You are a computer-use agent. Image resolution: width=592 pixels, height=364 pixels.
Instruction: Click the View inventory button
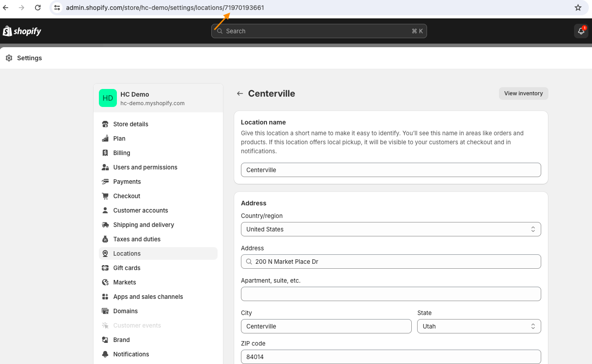pos(523,93)
